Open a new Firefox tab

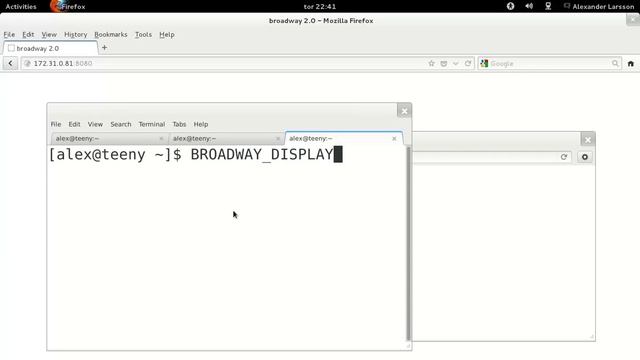(x=104, y=48)
